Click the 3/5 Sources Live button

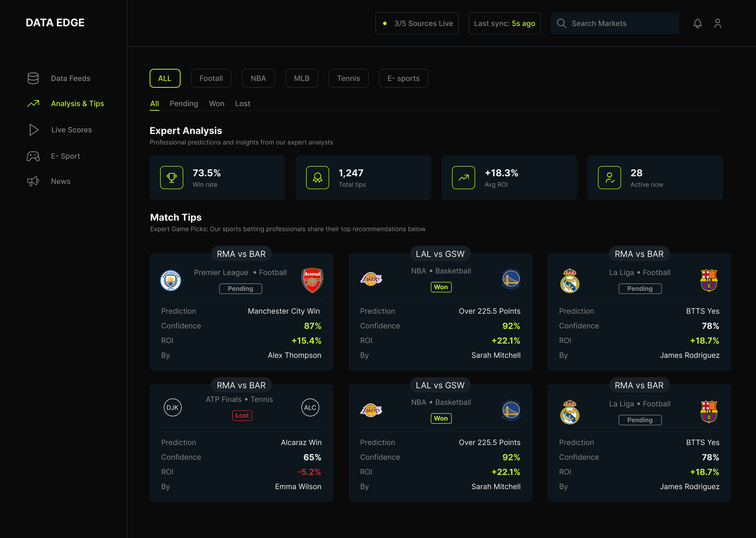417,24
